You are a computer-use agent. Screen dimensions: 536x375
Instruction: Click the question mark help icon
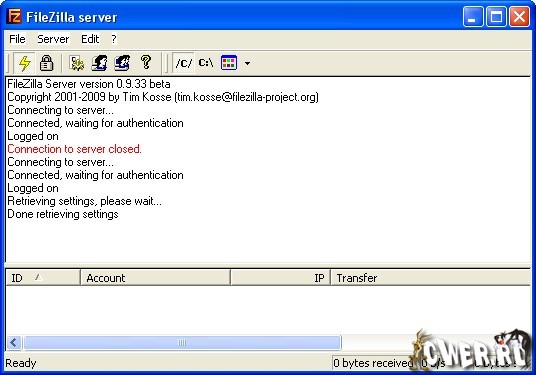146,63
